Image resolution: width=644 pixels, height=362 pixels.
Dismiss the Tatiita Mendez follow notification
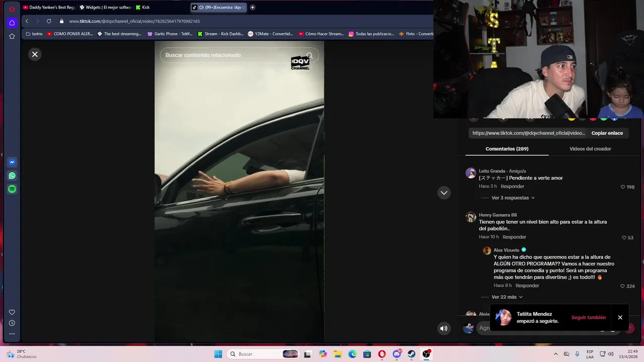click(620, 318)
